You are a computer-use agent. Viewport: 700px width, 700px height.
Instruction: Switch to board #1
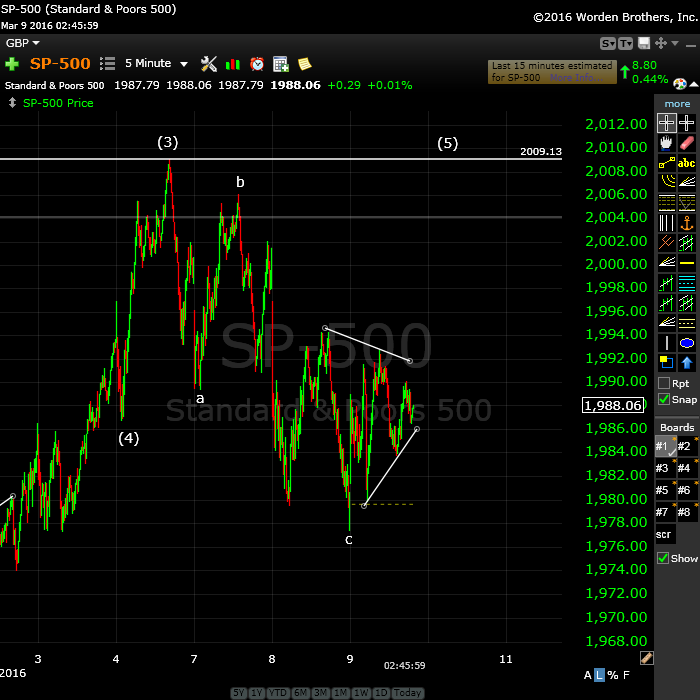pyautogui.click(x=665, y=446)
